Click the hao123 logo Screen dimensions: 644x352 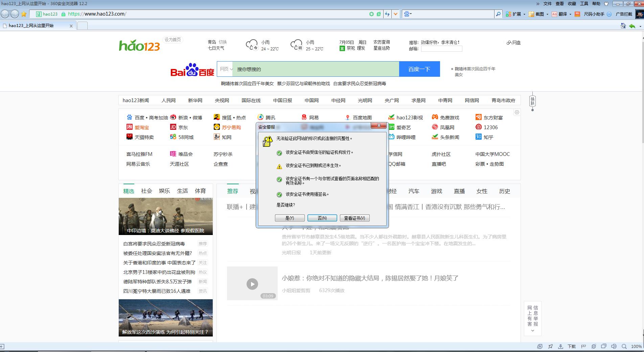pos(139,45)
